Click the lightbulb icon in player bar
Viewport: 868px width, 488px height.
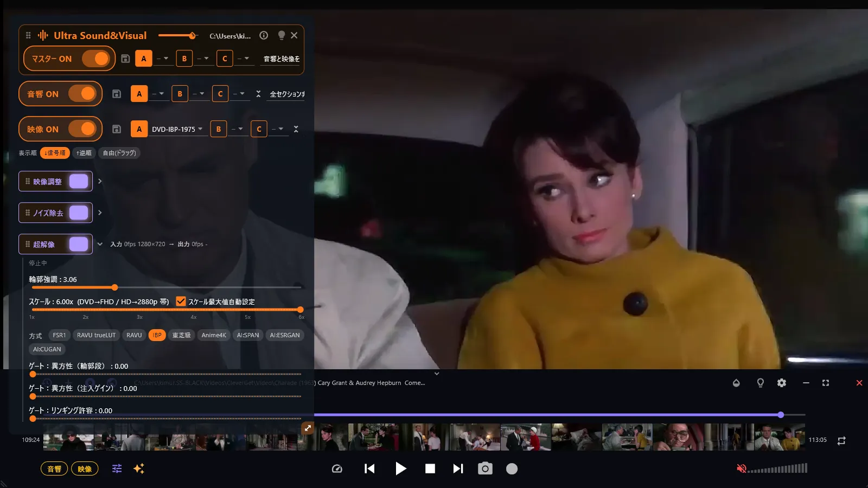pos(761,383)
